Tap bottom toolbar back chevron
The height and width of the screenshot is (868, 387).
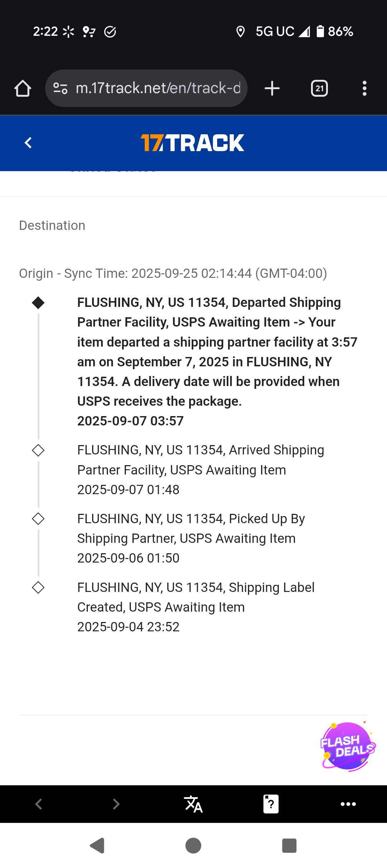pyautogui.click(x=39, y=804)
